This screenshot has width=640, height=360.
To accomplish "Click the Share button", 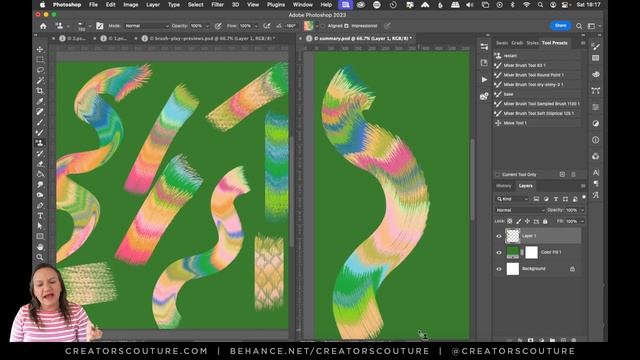I will (560, 26).
